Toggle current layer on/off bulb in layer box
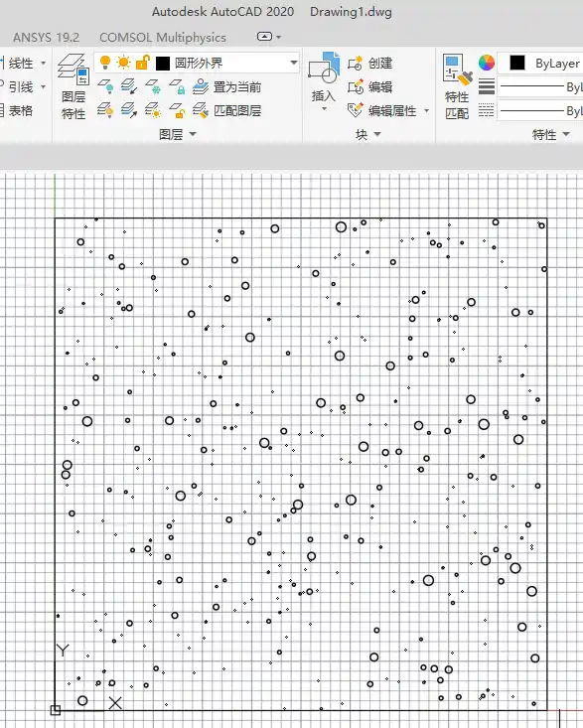583x728 pixels. pyautogui.click(x=105, y=63)
